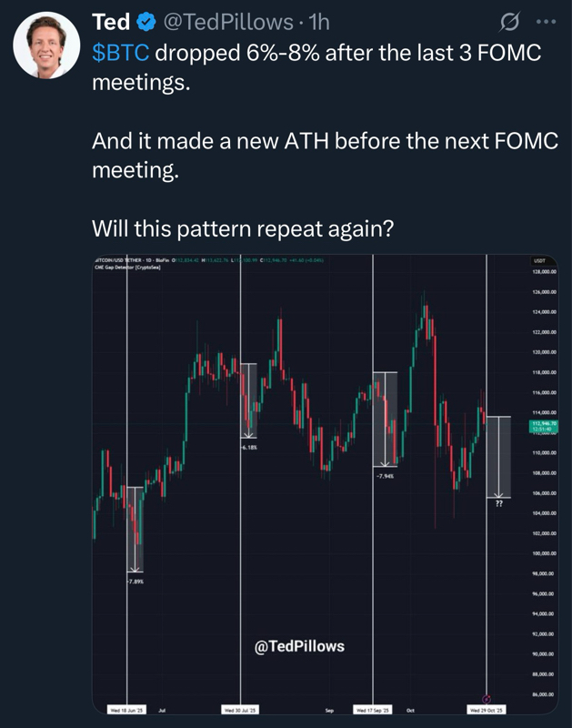
Task: Click the -7.89% drop label on chart
Action: click(x=135, y=580)
